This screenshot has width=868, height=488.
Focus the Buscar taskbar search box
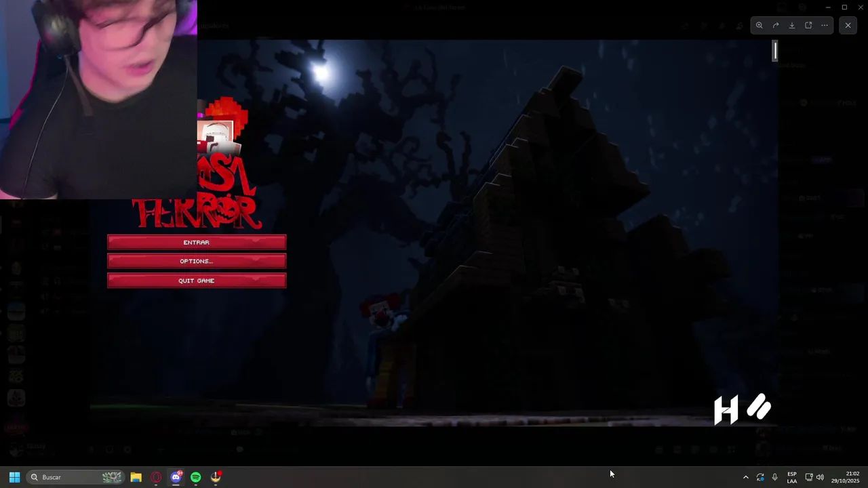coord(76,477)
